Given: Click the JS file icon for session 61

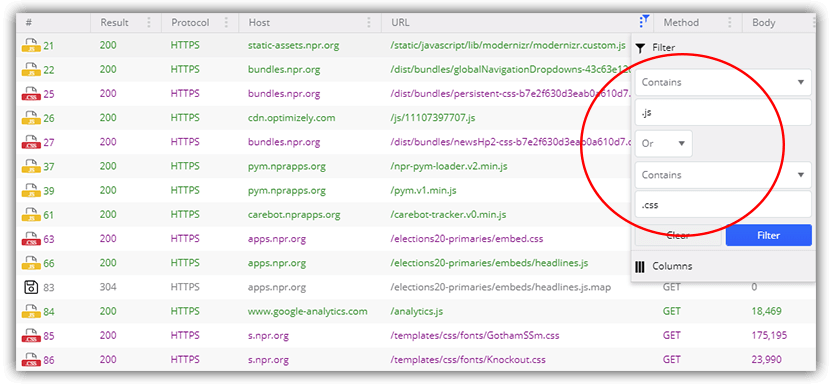Looking at the screenshot, I should [x=31, y=214].
